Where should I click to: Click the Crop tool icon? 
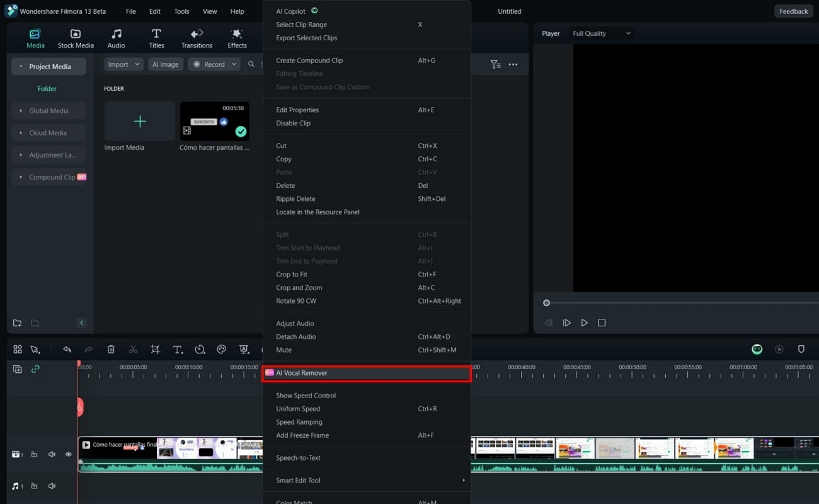click(x=155, y=349)
